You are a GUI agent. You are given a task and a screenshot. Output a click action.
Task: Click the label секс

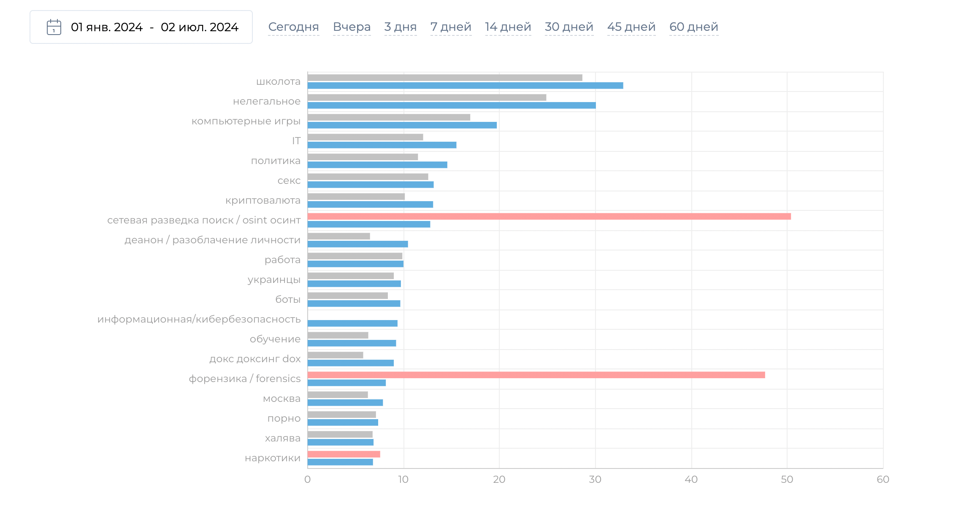(x=289, y=180)
